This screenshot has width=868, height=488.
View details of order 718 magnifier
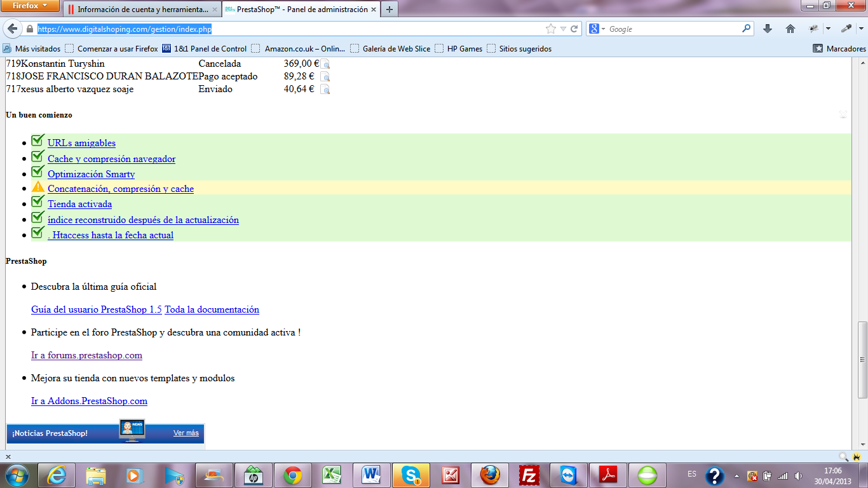(325, 77)
